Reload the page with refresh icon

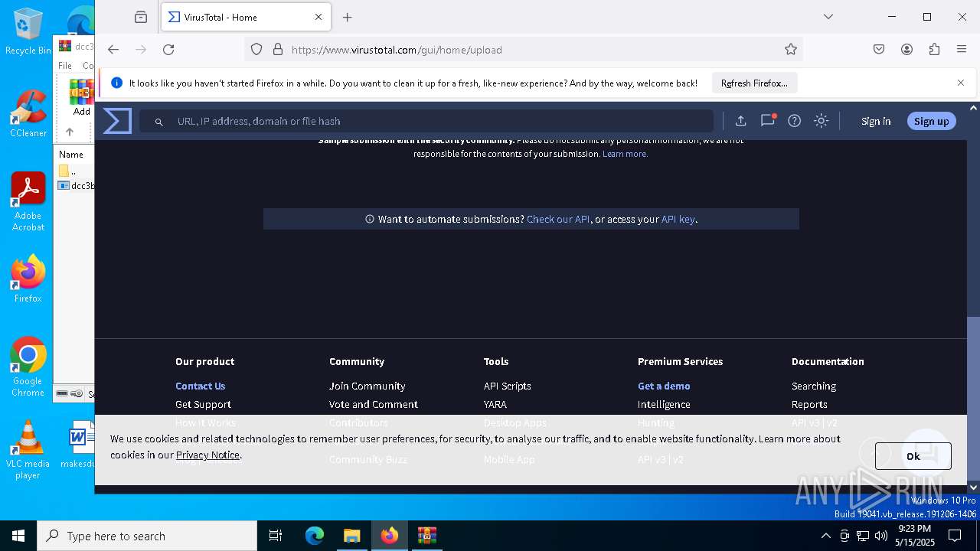pos(168,50)
